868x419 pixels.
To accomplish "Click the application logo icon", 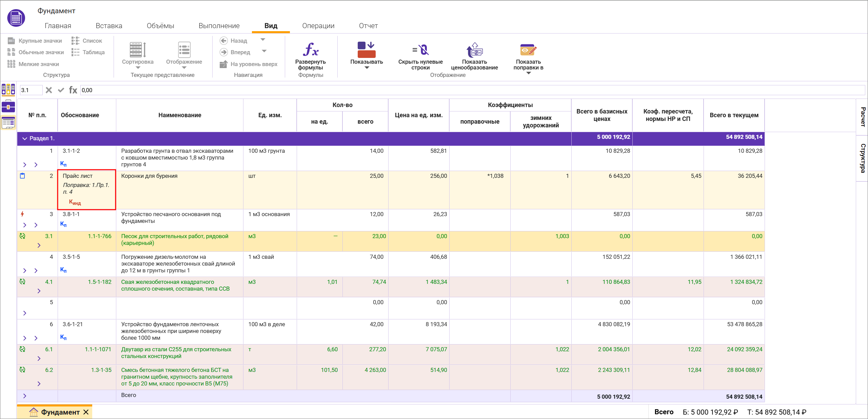I will point(16,18).
